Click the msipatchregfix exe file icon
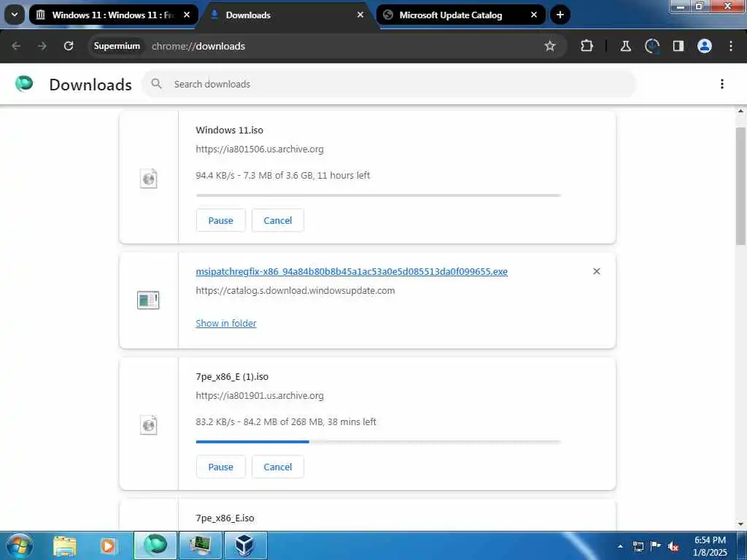The width and height of the screenshot is (747, 560). [148, 300]
